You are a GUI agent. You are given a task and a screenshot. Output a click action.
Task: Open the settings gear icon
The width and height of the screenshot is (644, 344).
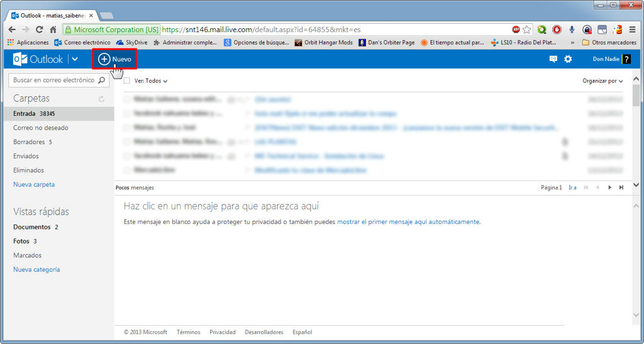[568, 59]
